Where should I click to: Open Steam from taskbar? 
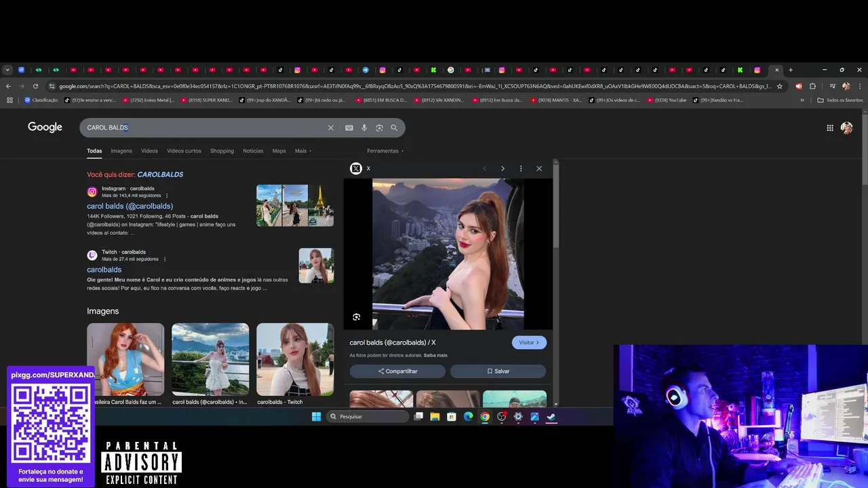[x=551, y=417]
